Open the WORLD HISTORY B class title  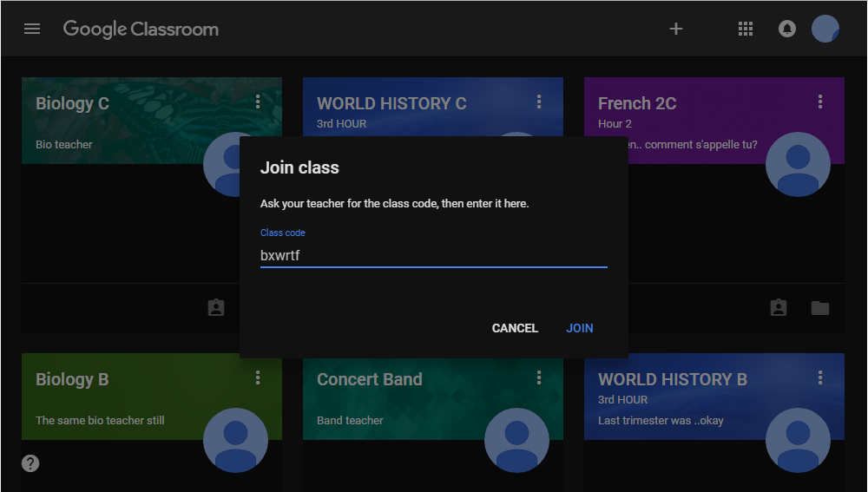673,379
